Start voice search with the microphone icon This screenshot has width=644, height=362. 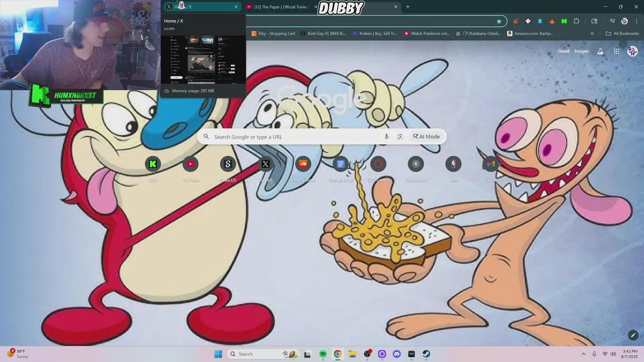click(386, 137)
